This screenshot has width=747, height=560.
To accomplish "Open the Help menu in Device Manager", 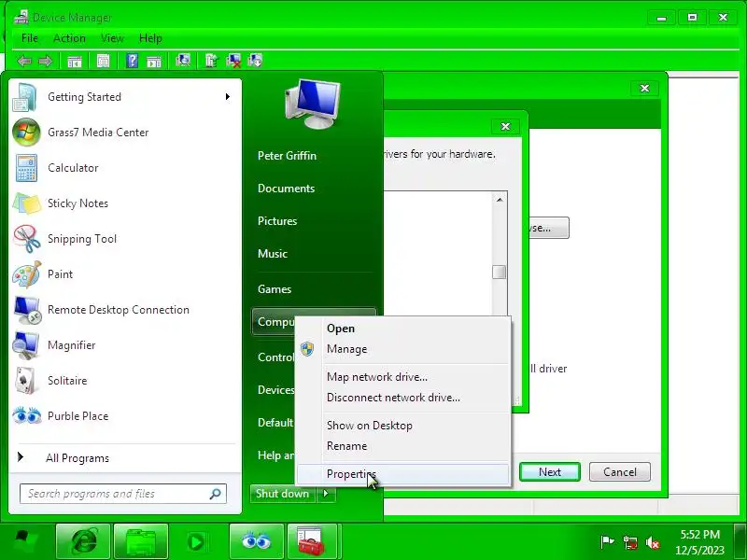I will [x=150, y=38].
